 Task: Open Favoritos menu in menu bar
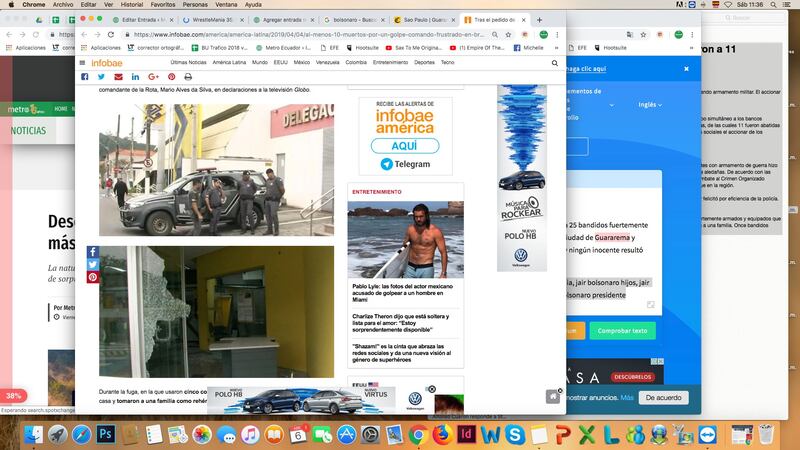tap(163, 5)
